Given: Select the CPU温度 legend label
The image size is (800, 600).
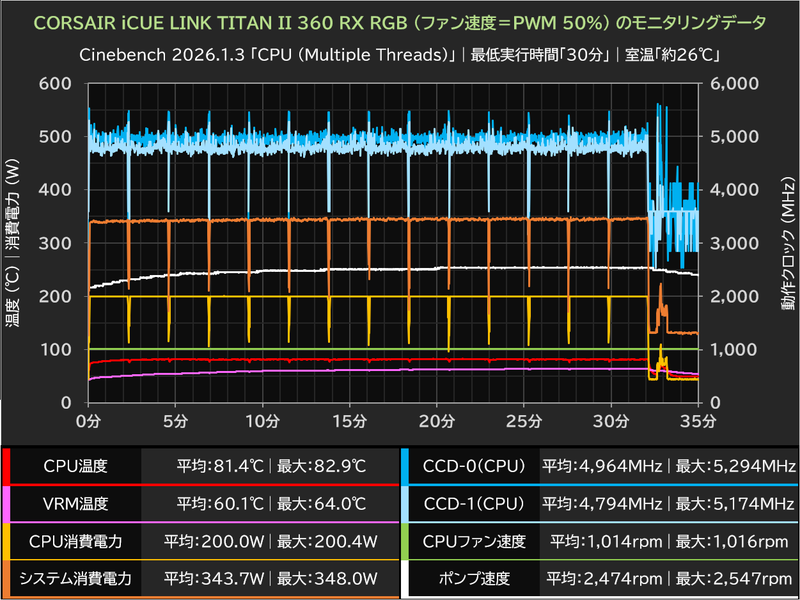Looking at the screenshot, I should [x=76, y=466].
